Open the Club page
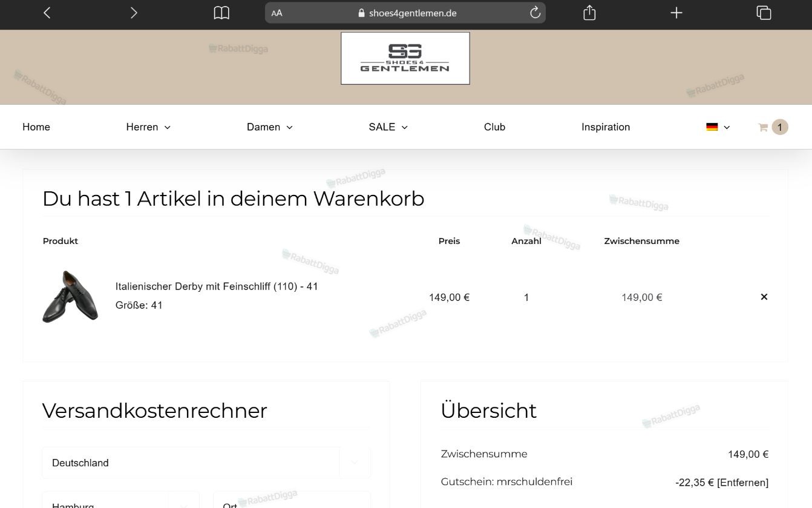This screenshot has height=508, width=812. 494,127
